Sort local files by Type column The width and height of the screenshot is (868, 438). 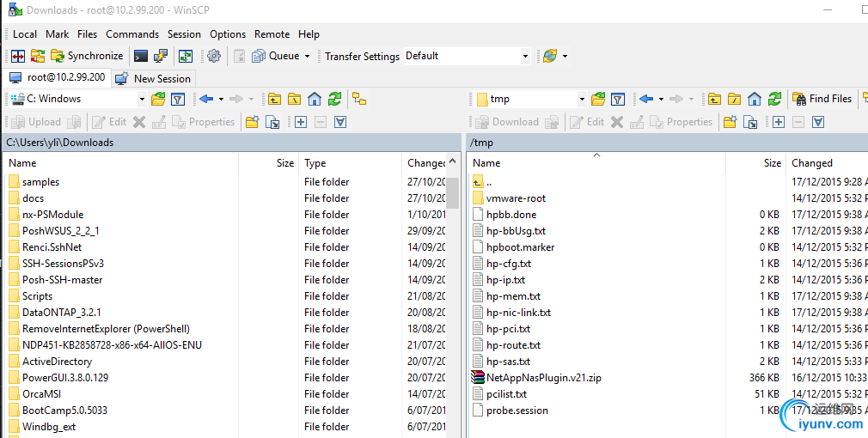pyautogui.click(x=351, y=163)
